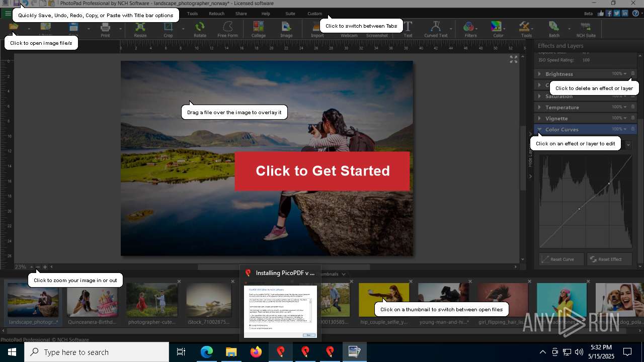
Task: Close the iStock_71002875 thumbnail
Action: pyautogui.click(x=232, y=282)
